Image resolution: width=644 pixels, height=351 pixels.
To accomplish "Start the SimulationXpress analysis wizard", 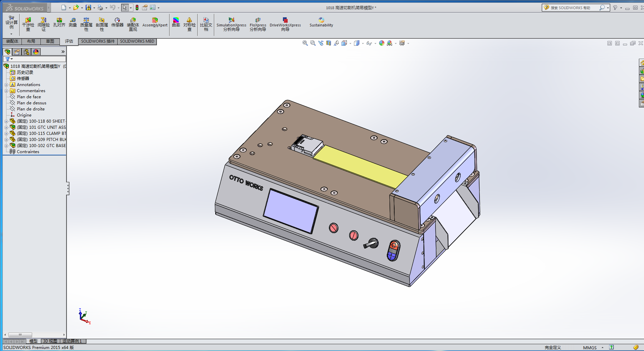I will [x=231, y=24].
